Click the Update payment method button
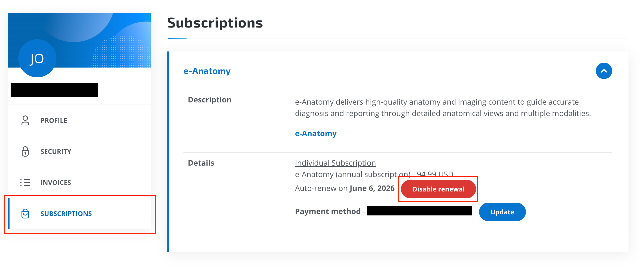Image resolution: width=644 pixels, height=274 pixels. [502, 212]
